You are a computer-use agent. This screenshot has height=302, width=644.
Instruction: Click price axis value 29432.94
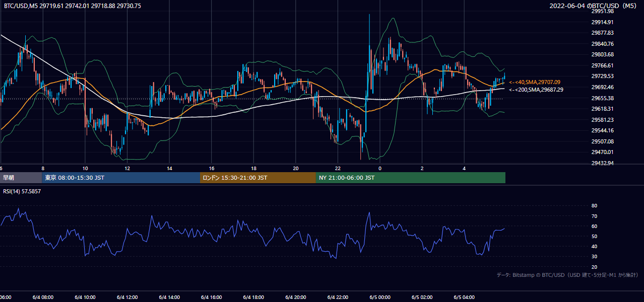[x=602, y=163]
